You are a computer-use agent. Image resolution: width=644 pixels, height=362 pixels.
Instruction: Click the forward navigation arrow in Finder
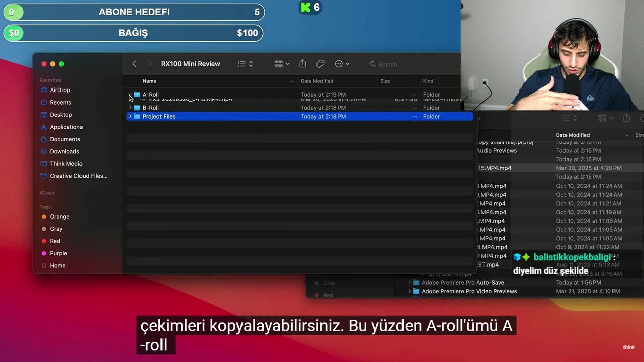(150, 64)
